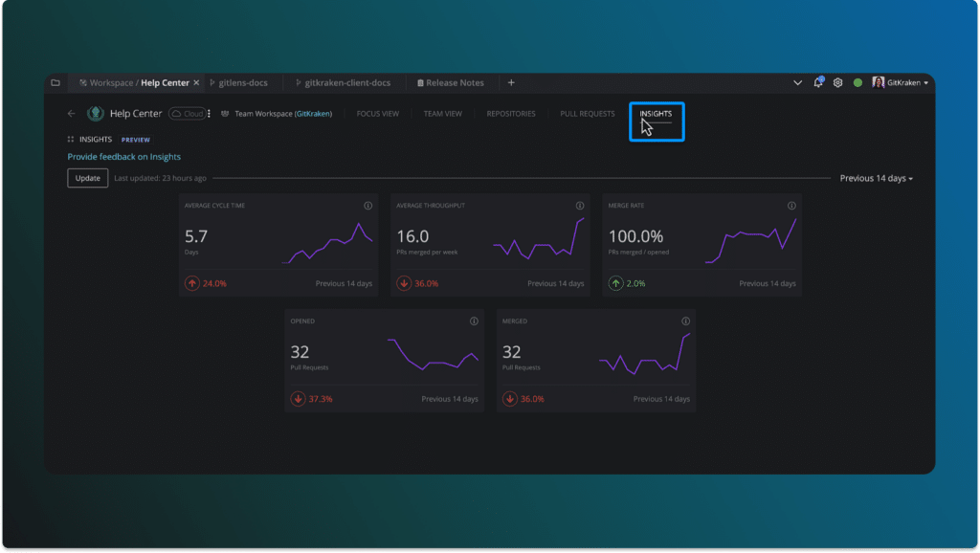
Task: Open the Previous 14 days dropdown
Action: coord(877,178)
